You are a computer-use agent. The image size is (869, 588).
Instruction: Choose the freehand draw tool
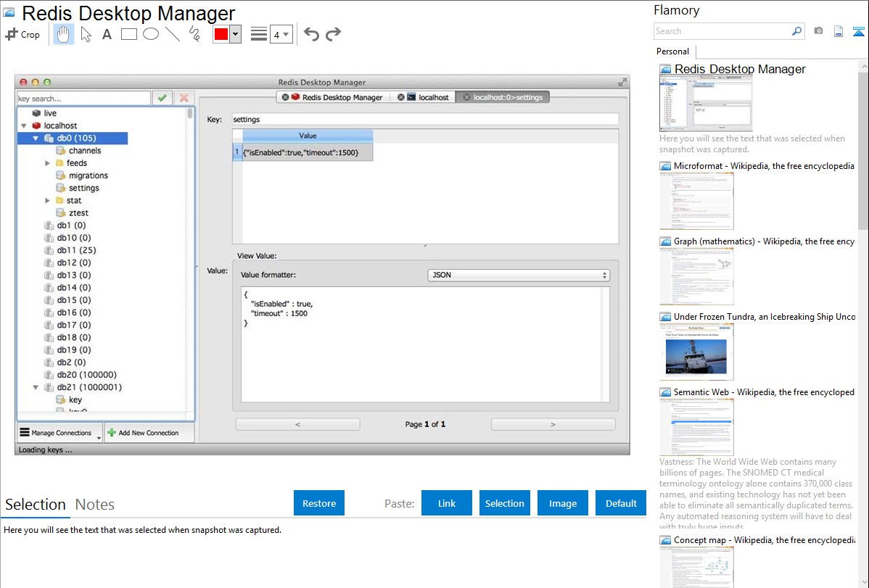pyautogui.click(x=194, y=34)
